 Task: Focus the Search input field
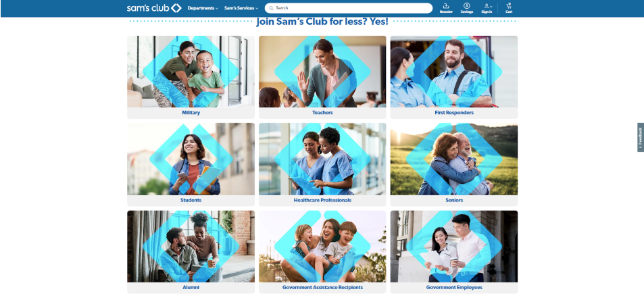(x=349, y=8)
